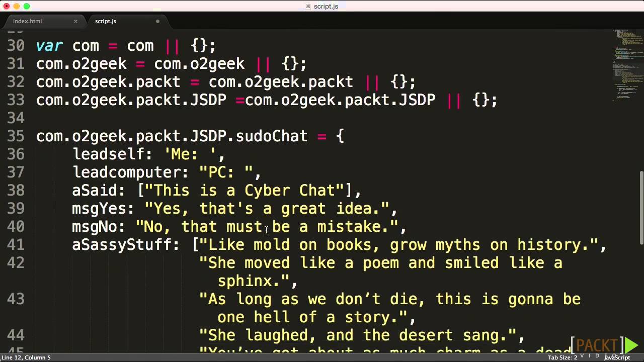Switch to the index.html tab
Screen dimensions: 644x362
[x=28, y=21]
